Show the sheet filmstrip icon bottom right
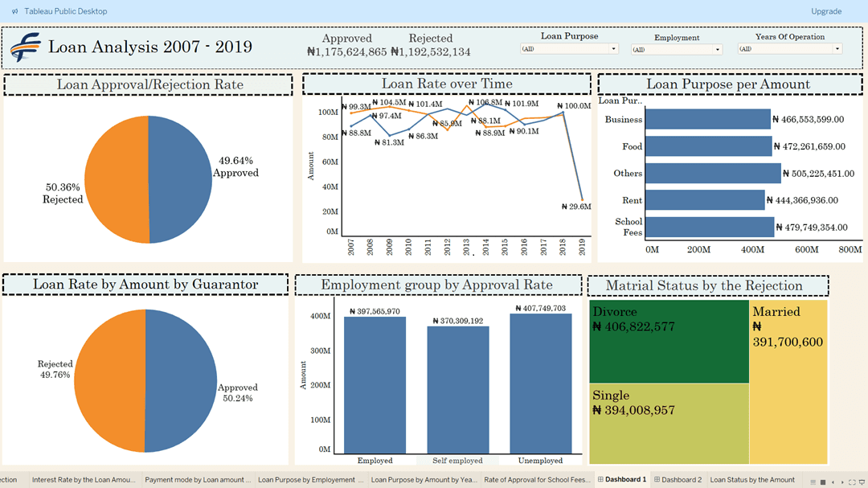The image size is (868, 488). coord(813,482)
